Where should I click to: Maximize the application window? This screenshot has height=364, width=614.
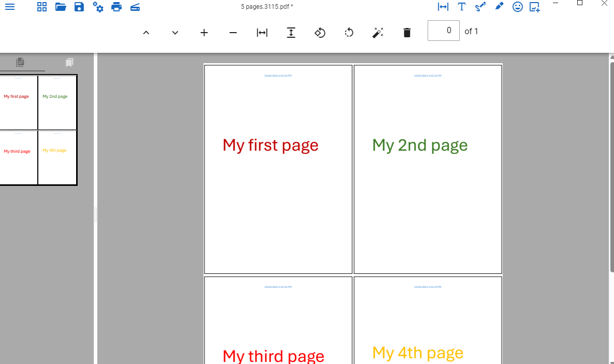point(580,3)
